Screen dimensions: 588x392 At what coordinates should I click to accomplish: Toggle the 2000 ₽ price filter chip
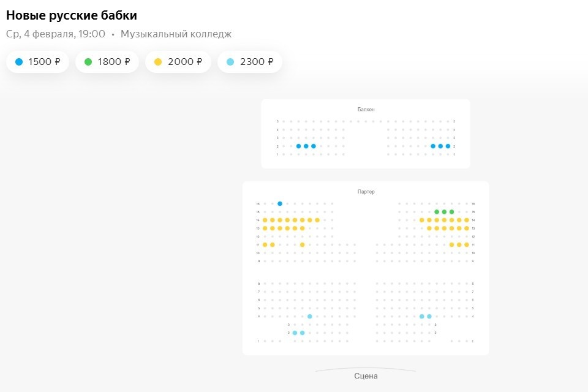[178, 62]
